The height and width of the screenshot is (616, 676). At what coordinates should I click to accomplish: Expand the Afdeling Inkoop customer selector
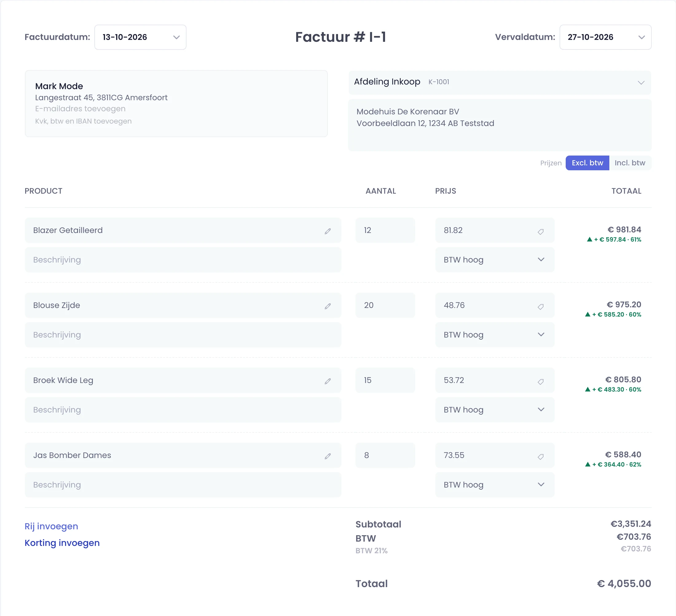click(x=500, y=82)
